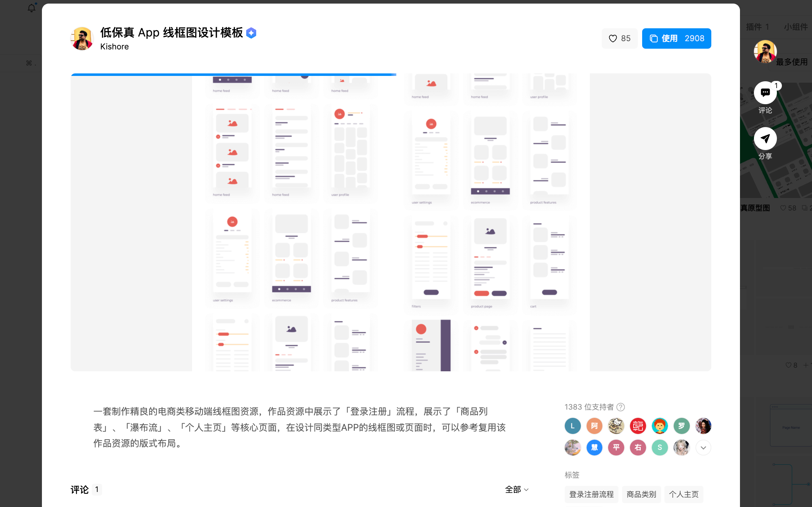The width and height of the screenshot is (812, 507).
Task: Click the supporter avatar labeled L
Action: 573,426
